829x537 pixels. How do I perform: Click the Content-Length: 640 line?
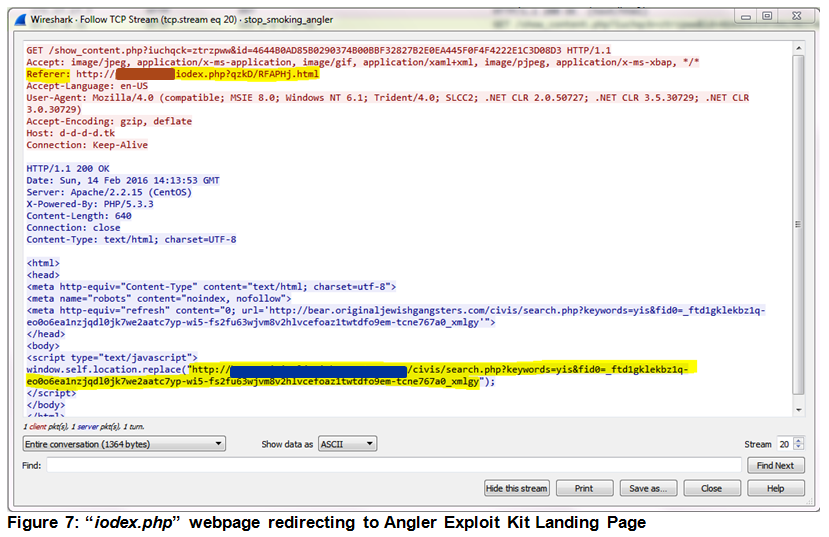coord(79,216)
